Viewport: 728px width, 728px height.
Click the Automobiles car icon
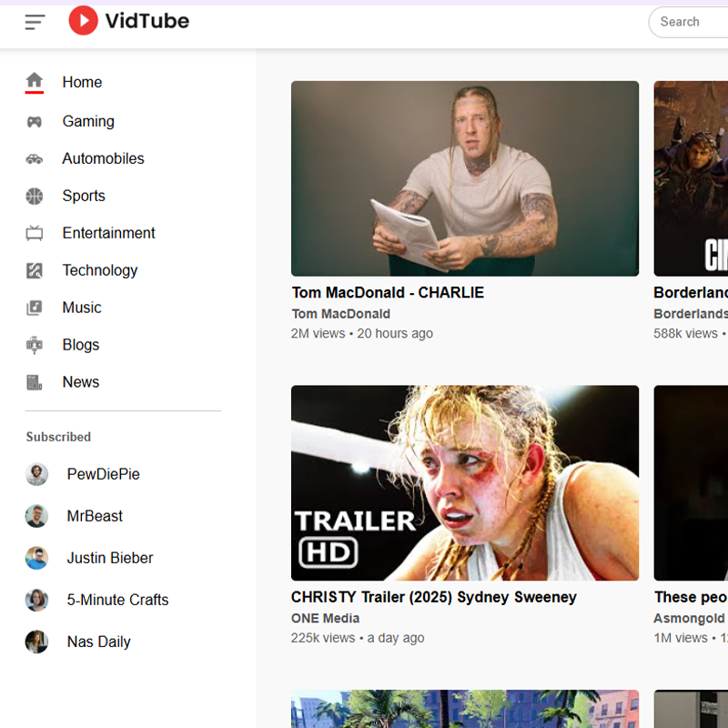35,158
